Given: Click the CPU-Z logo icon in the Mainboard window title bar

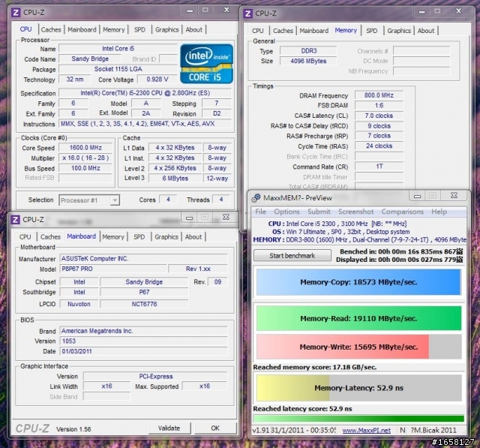Looking at the screenshot, I should [x=15, y=220].
